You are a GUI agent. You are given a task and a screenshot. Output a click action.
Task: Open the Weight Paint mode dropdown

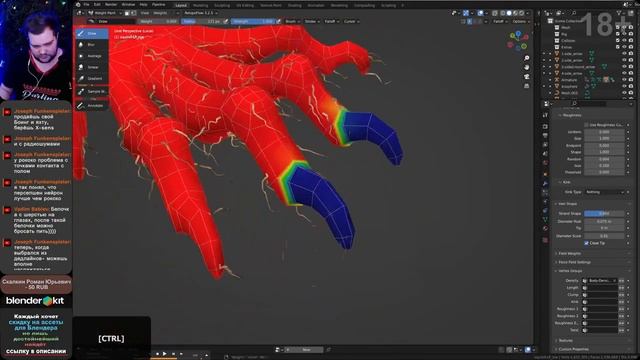105,13
